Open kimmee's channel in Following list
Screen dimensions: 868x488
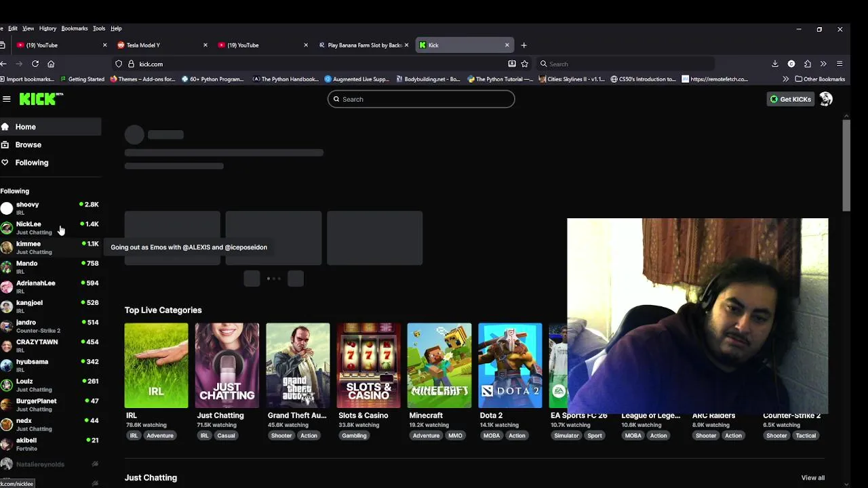(51, 247)
